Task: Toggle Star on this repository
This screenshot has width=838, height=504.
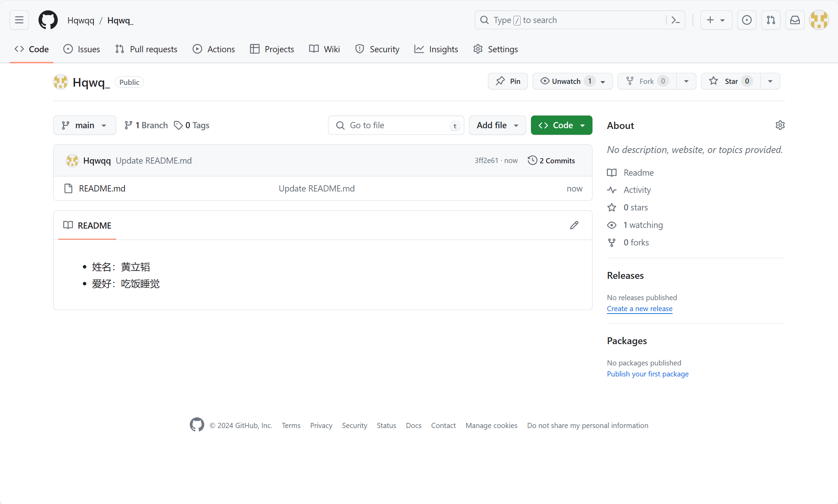Action: coord(730,81)
